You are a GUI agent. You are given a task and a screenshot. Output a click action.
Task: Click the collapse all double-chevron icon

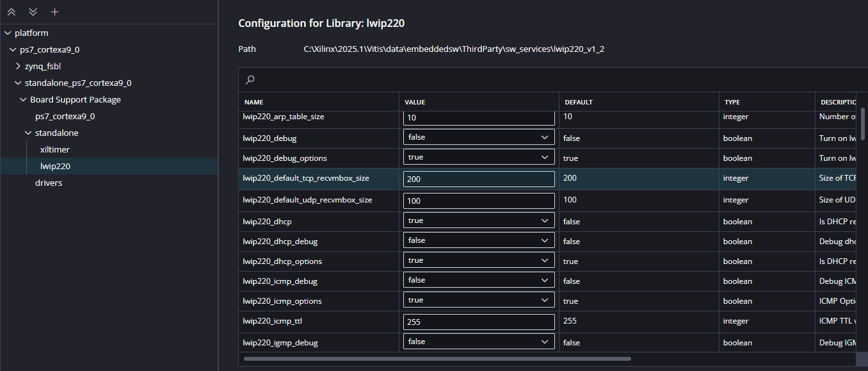coord(12,12)
